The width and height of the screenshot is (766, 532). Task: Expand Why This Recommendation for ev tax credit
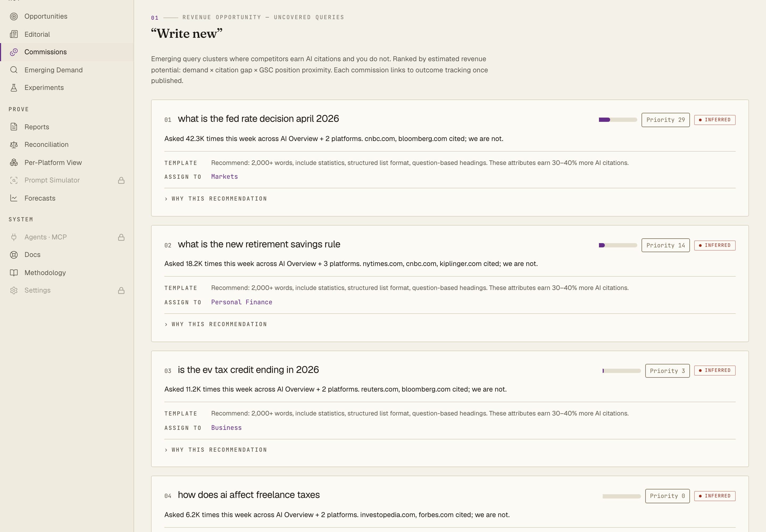pyautogui.click(x=216, y=450)
